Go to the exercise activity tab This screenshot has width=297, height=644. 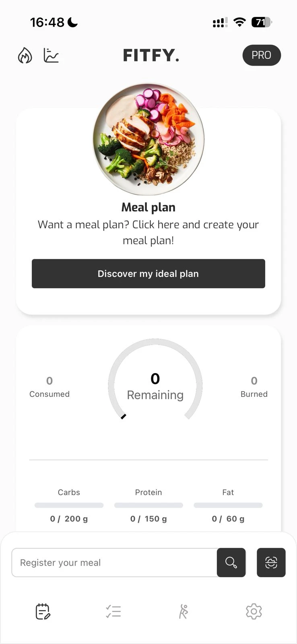click(184, 612)
